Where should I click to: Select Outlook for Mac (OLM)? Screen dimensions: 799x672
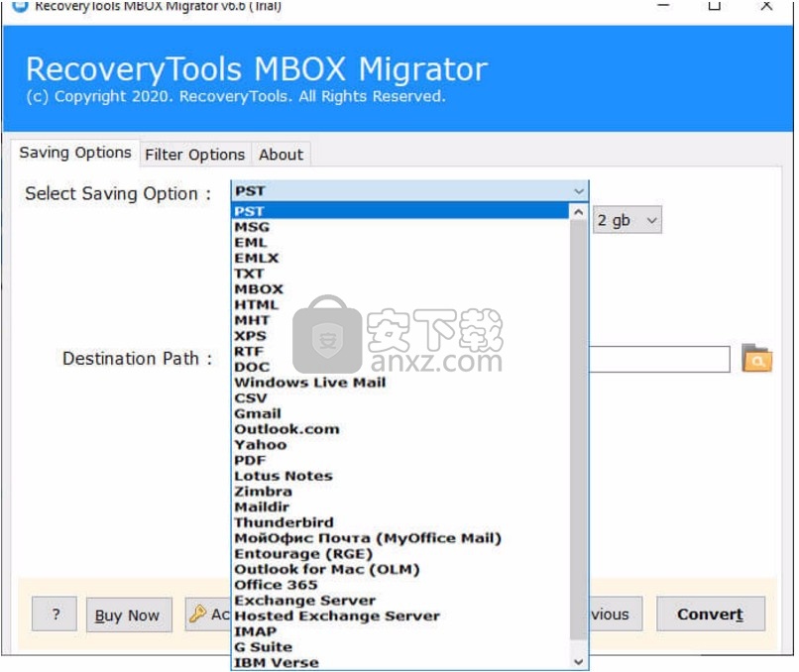[x=400, y=569]
